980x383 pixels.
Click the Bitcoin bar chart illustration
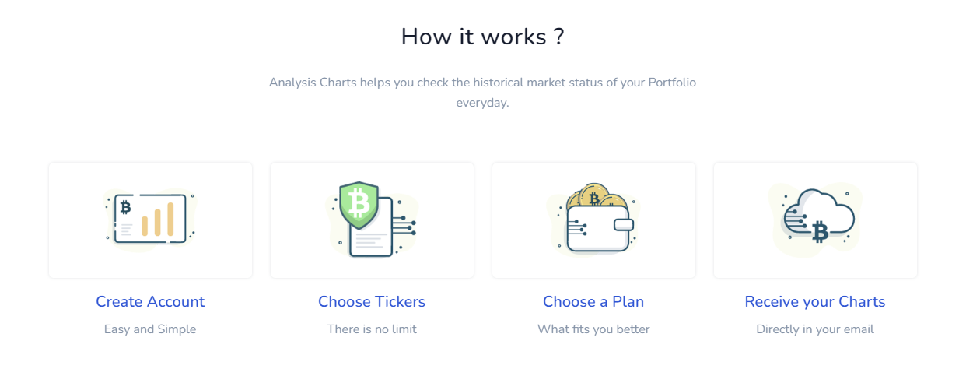pos(150,220)
